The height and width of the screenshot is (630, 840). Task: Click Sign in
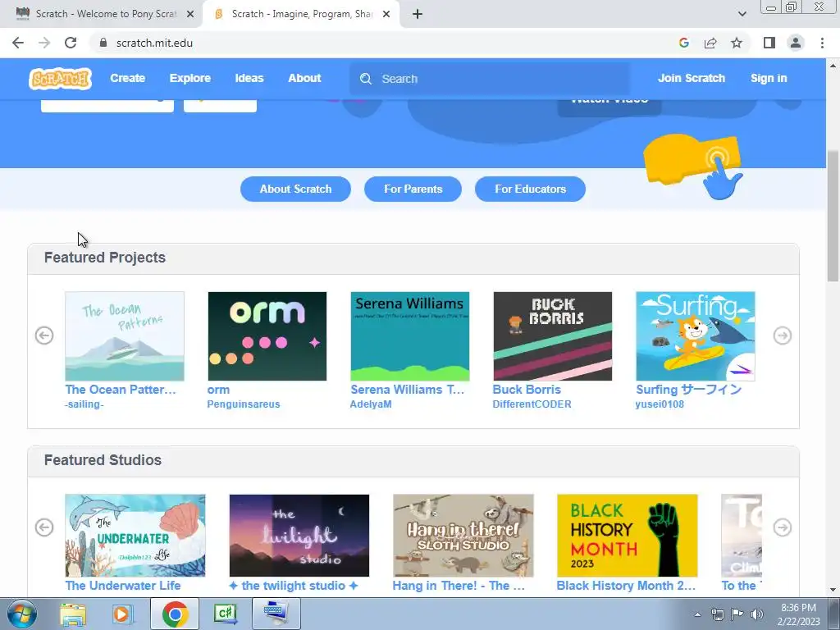point(769,78)
